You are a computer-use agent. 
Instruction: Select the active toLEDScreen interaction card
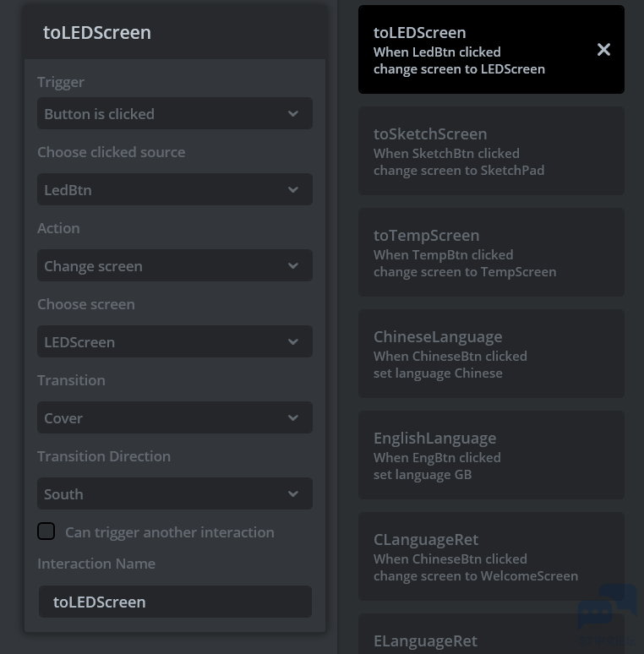[473, 50]
